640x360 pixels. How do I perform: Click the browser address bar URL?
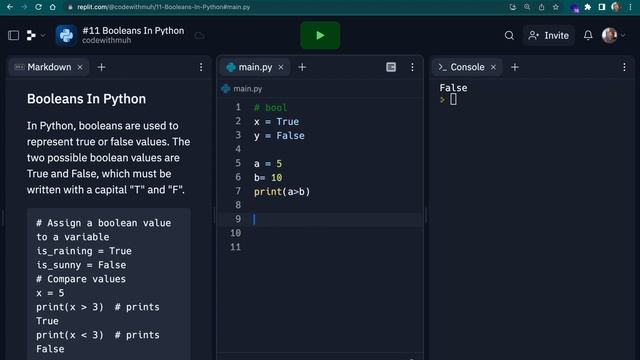164,7
